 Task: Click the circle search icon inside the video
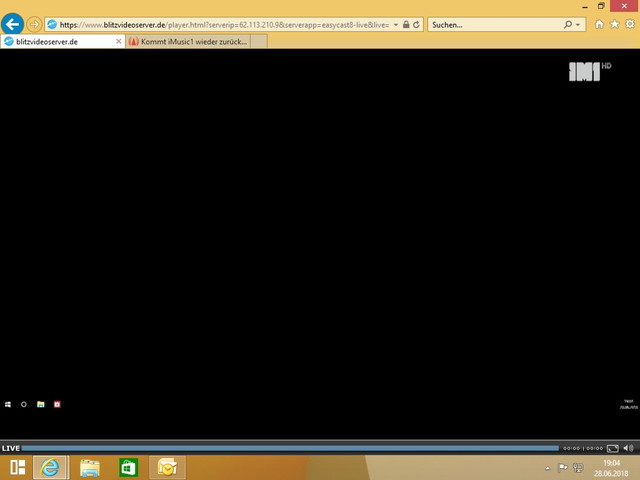(x=24, y=404)
